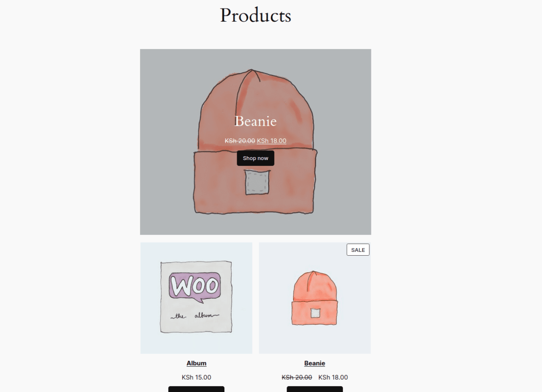
Task: Click the folded cuff of the large beanie
Action: click(255, 182)
